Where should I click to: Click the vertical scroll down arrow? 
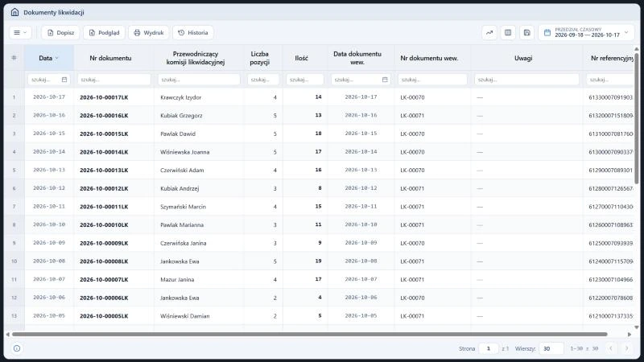click(x=637, y=327)
